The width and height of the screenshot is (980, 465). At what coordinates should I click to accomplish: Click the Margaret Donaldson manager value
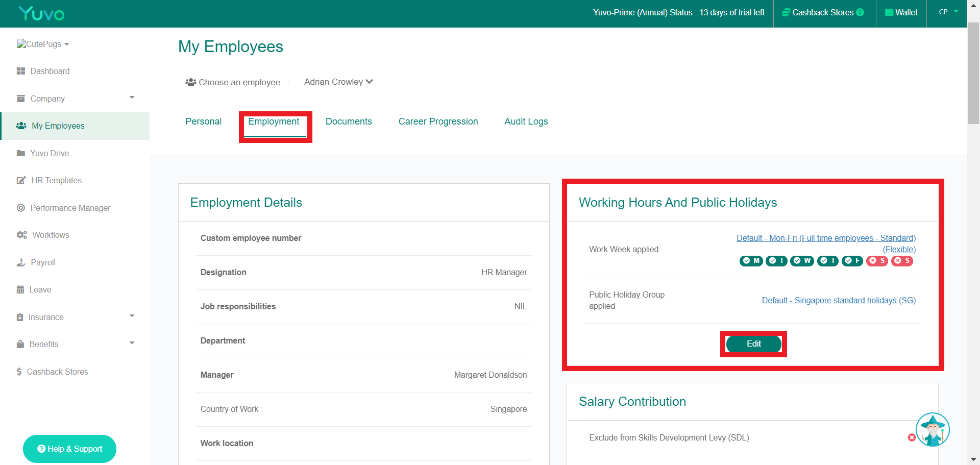pos(490,375)
